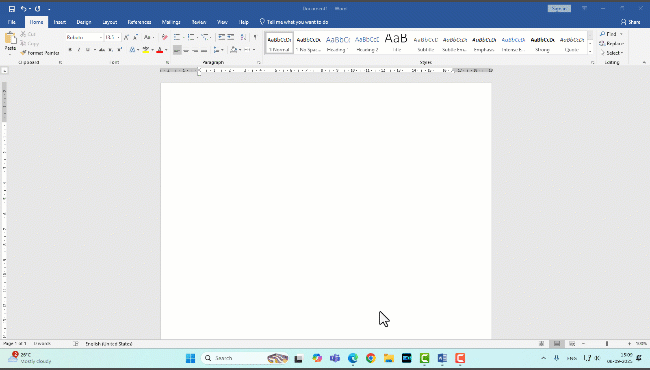The height and width of the screenshot is (370, 650).
Task: Undo the last action from title bar
Action: tap(24, 9)
